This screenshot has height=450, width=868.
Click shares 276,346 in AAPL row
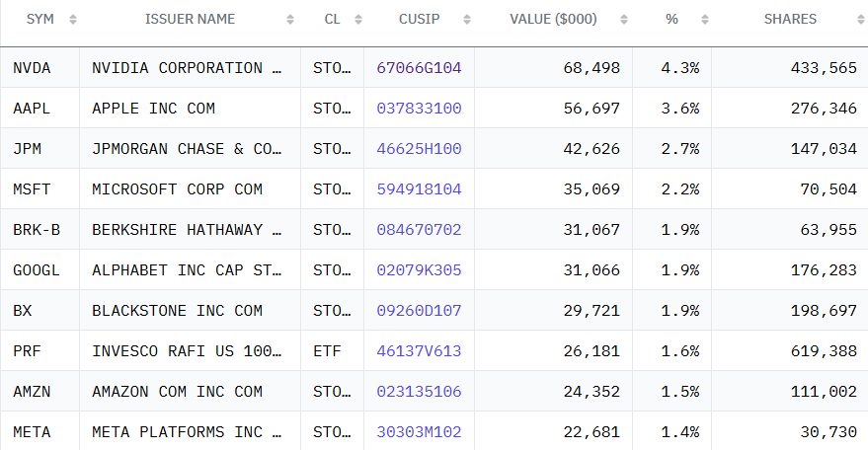[824, 108]
